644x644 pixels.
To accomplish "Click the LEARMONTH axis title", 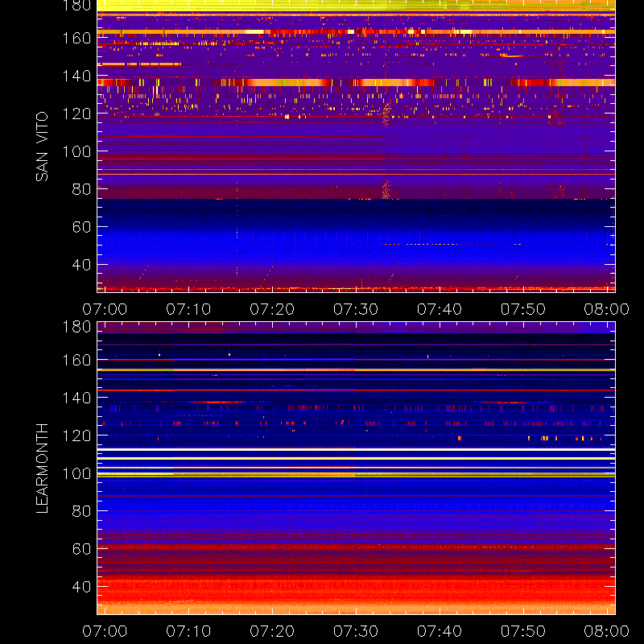I will 42,469.
